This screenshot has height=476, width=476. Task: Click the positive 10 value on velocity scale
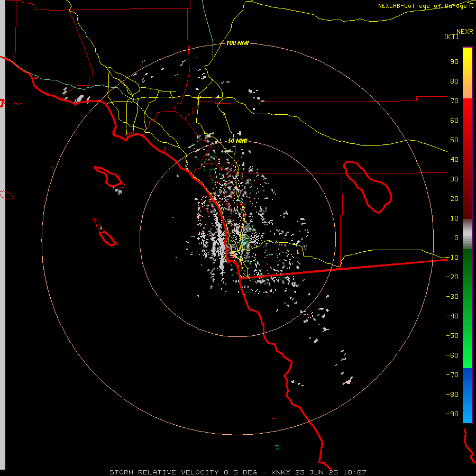click(454, 218)
